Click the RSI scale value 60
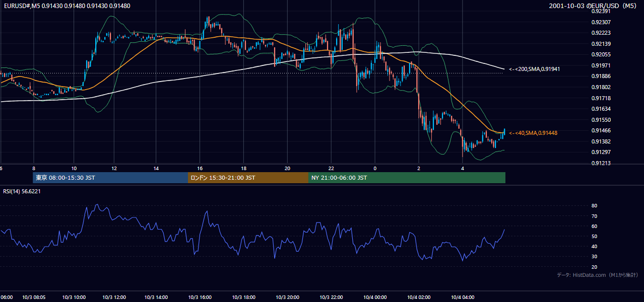 tap(594, 226)
